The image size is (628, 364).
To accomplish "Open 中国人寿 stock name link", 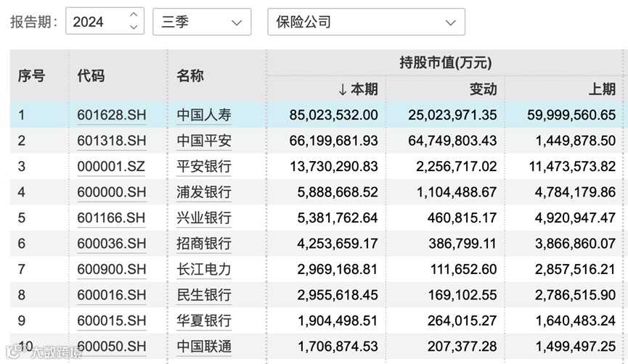I will pos(204,115).
